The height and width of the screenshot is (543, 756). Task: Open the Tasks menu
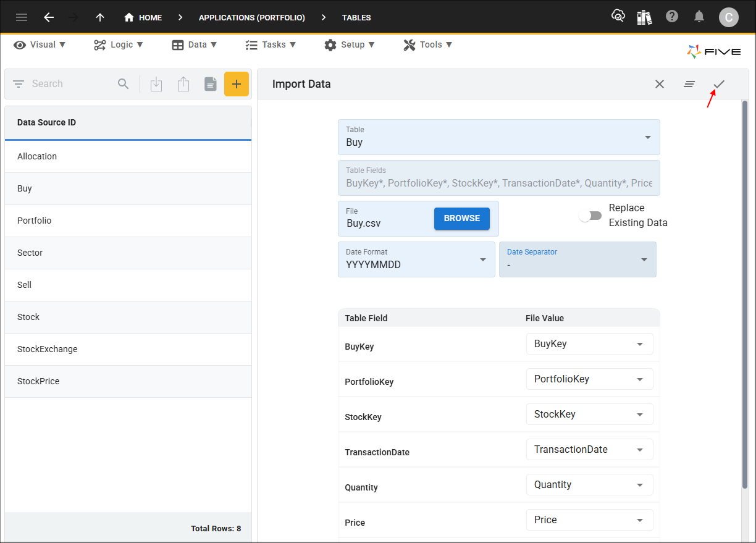[x=271, y=44]
